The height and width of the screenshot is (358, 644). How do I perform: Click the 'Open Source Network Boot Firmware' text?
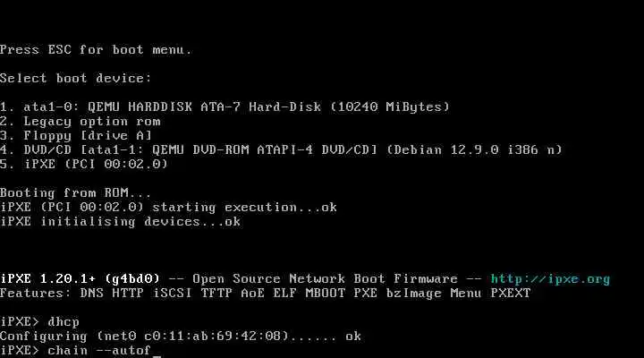tap(325, 278)
